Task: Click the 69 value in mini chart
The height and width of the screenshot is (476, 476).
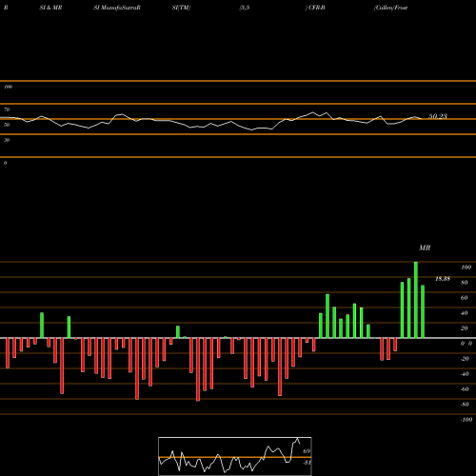Action: pyautogui.click(x=307, y=451)
